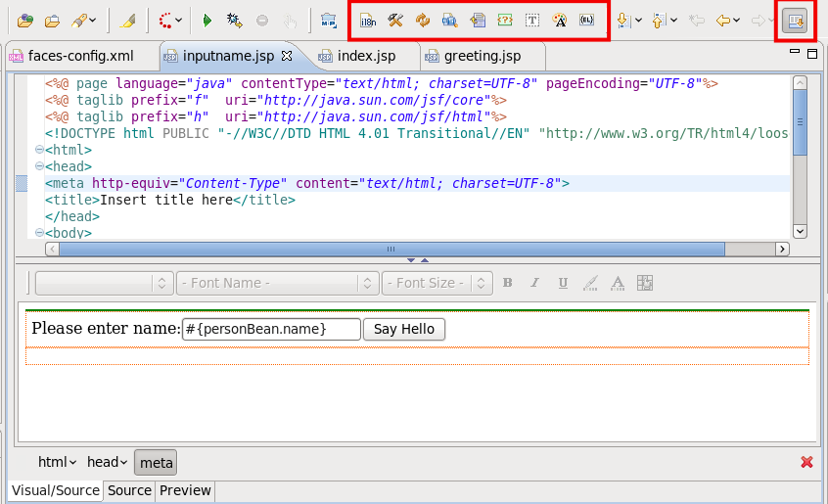
Task: Click the Say Hello button
Action: pos(404,329)
